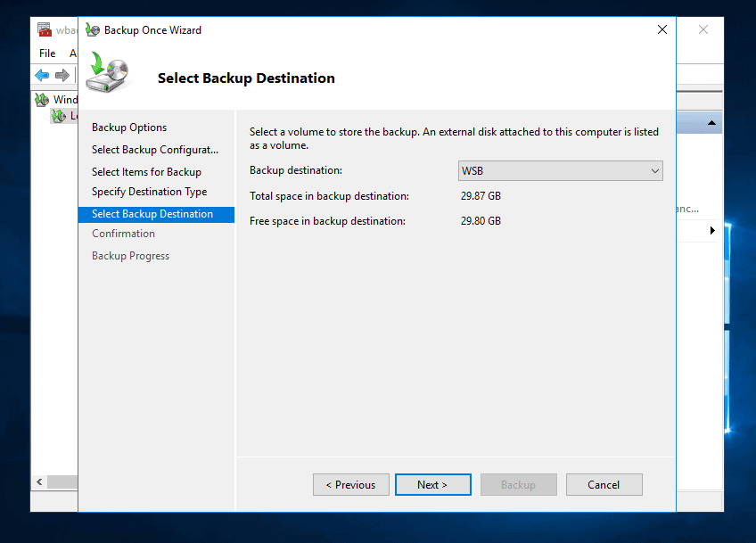The height and width of the screenshot is (543, 756).
Task: Click the blue Back arrow in toolbar
Action: [x=42, y=76]
